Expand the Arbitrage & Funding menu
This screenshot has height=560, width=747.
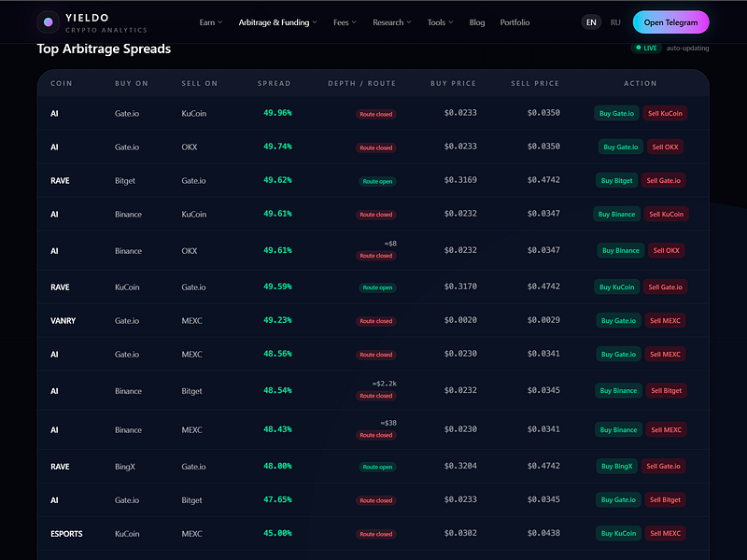point(277,22)
